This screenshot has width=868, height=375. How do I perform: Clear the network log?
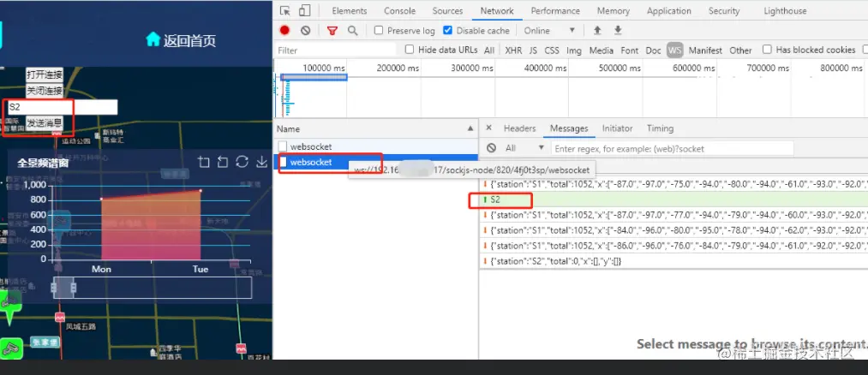point(306,31)
